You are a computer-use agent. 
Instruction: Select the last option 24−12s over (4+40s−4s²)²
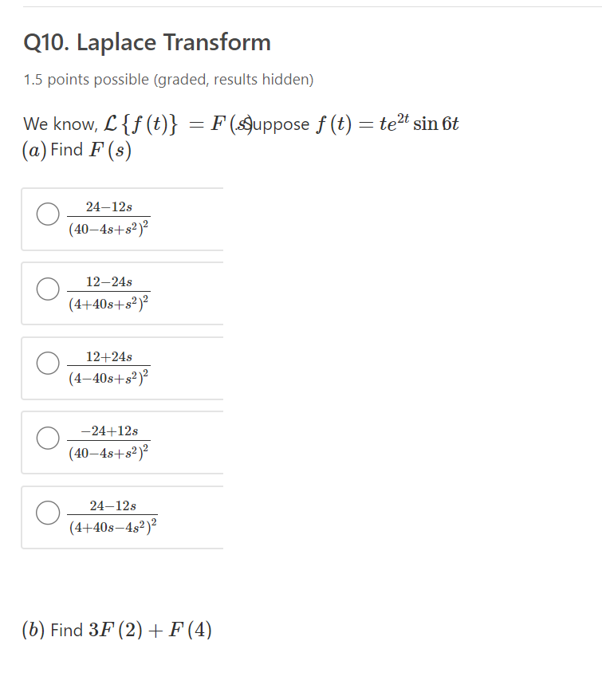(x=47, y=511)
